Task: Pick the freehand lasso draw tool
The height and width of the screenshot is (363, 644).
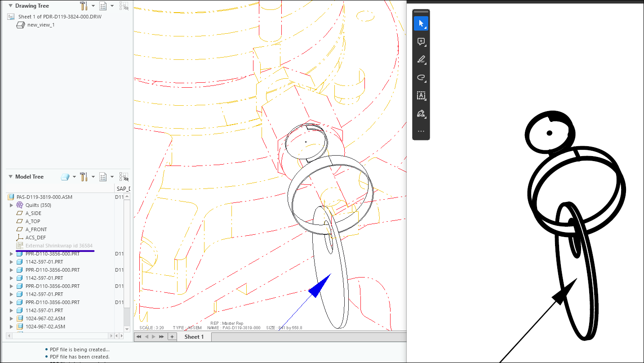Action: pyautogui.click(x=421, y=77)
